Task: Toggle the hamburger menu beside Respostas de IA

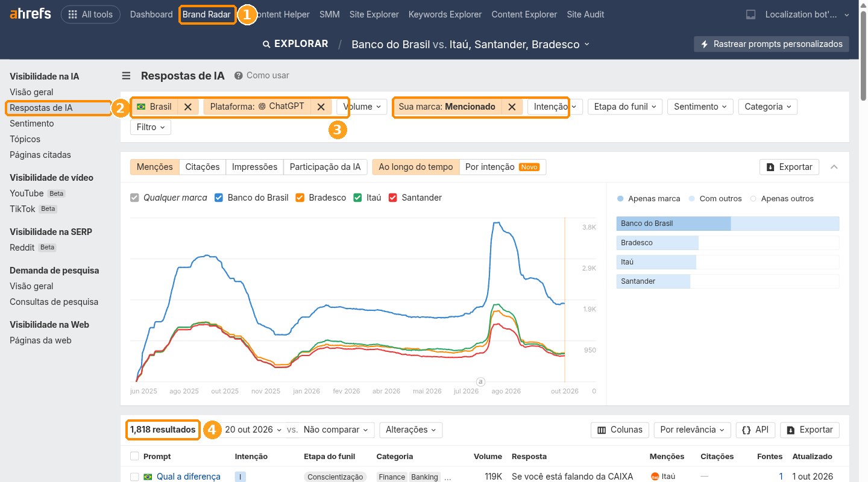Action: [x=126, y=75]
